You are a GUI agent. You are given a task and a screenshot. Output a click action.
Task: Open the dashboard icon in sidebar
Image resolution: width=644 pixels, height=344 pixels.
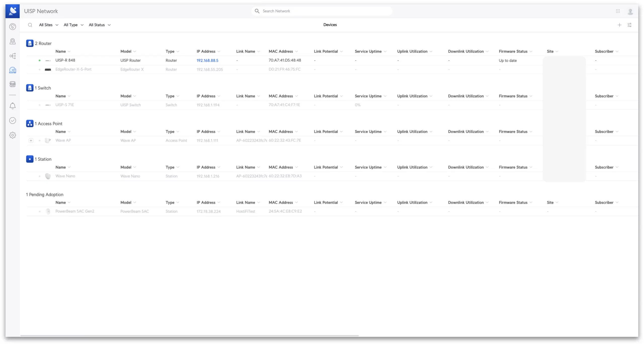point(13,27)
